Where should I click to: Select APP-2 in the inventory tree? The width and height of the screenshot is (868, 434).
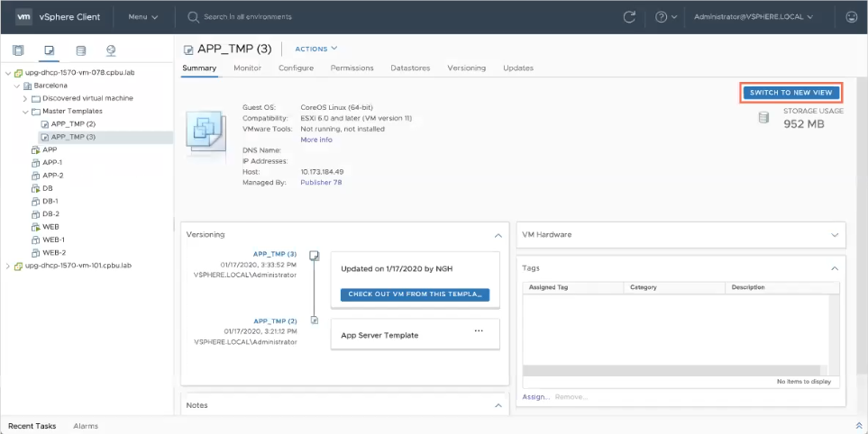[x=53, y=176]
